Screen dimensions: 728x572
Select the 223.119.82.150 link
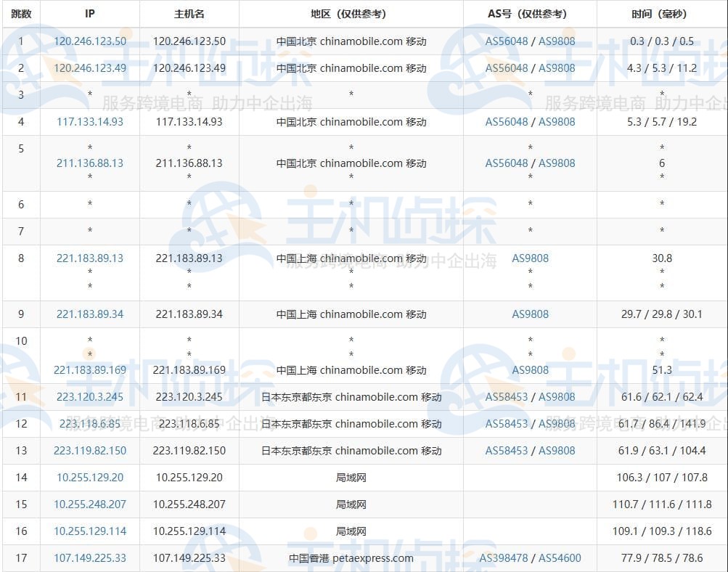pyautogui.click(x=89, y=451)
